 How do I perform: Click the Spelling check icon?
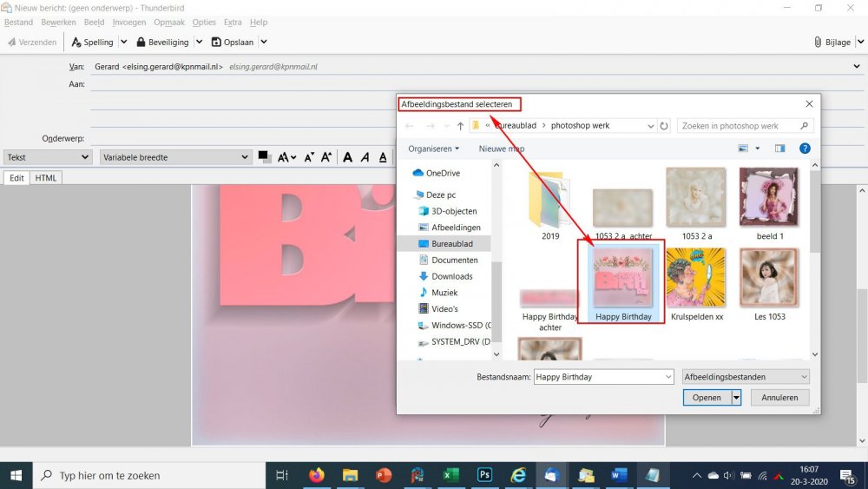pos(77,42)
